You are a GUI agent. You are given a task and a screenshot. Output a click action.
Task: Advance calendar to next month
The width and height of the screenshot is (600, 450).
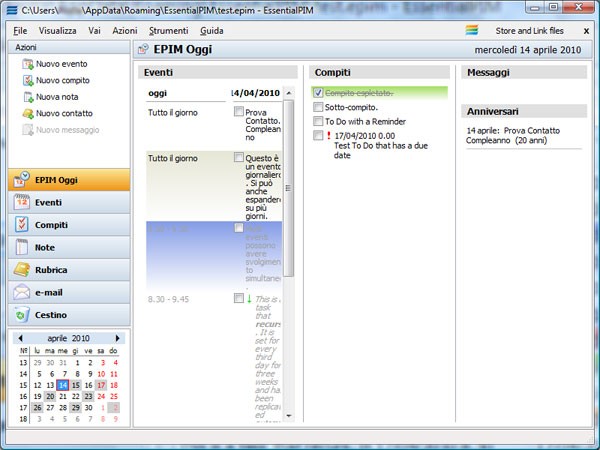(118, 338)
